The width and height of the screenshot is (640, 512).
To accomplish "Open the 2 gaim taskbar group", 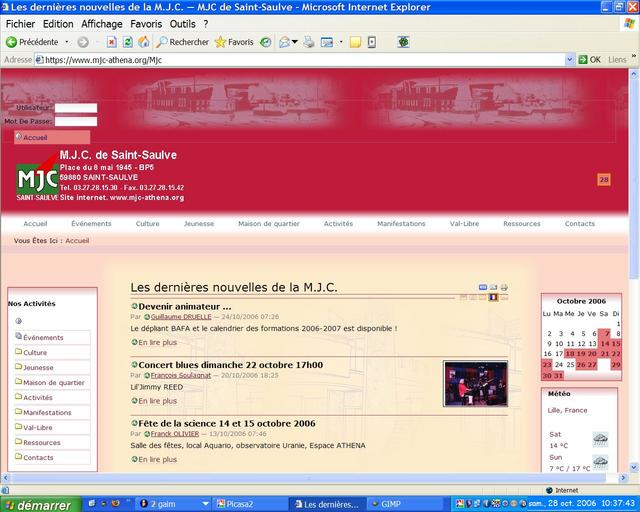I will click(173, 504).
